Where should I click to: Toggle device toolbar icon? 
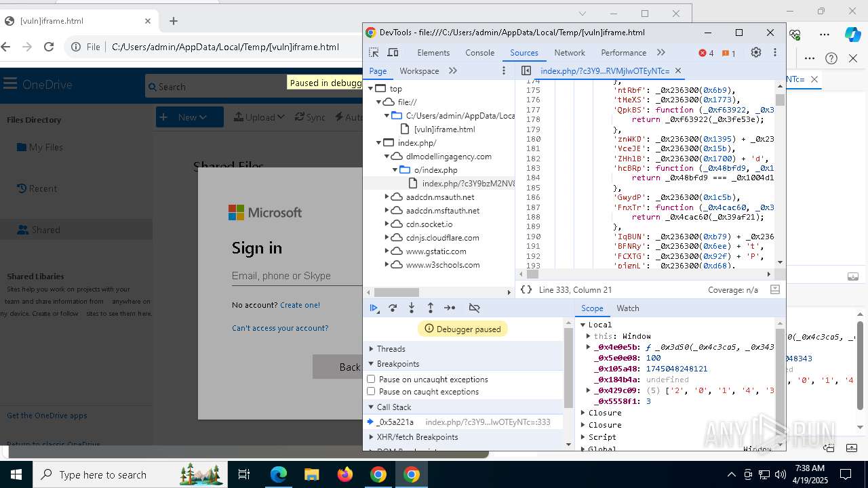point(393,52)
